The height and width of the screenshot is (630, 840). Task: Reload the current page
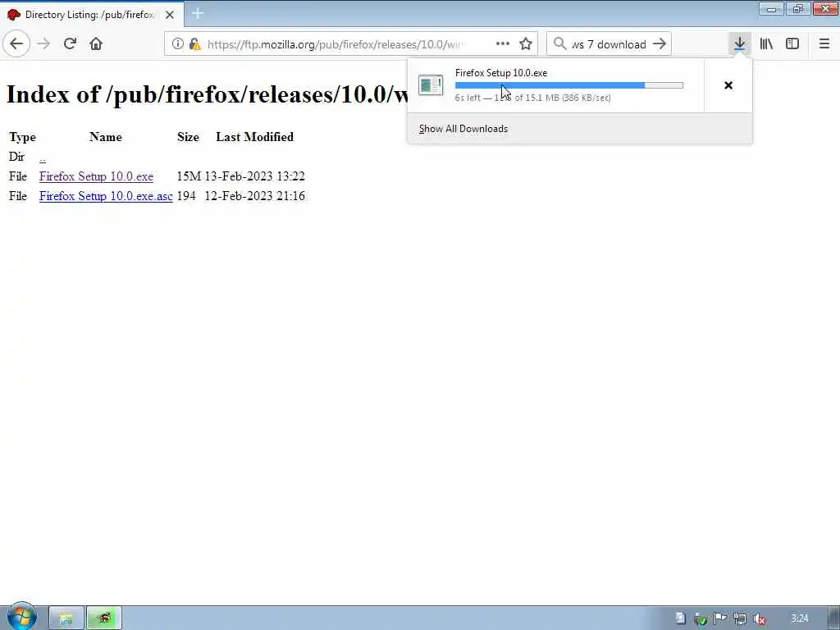click(71, 44)
